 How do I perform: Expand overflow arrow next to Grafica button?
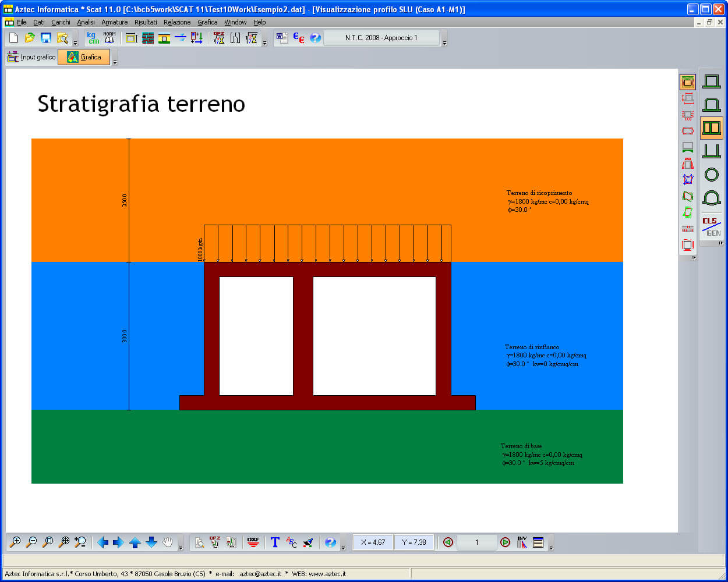pyautogui.click(x=115, y=62)
